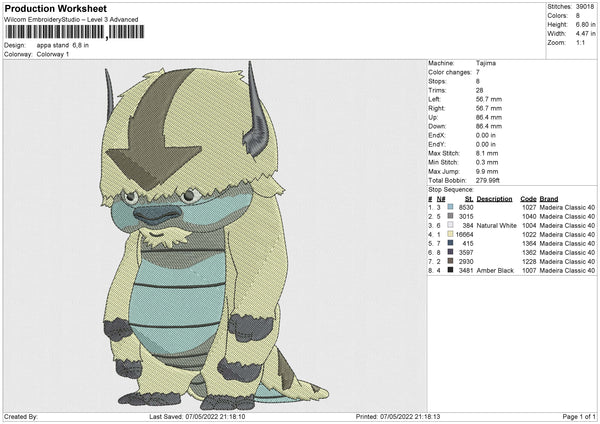This screenshot has height=424, width=600.
Task: Click the pale yellow swatch beside 16664
Action: pyautogui.click(x=450, y=234)
